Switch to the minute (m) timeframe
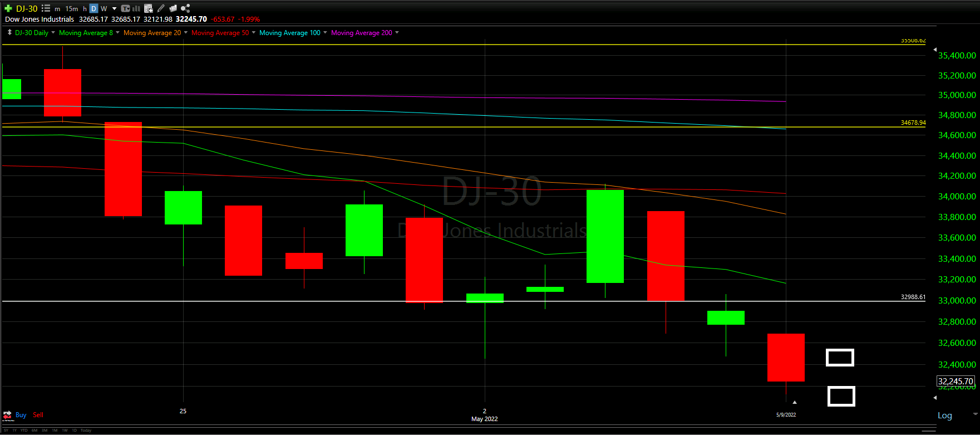 pos(57,9)
